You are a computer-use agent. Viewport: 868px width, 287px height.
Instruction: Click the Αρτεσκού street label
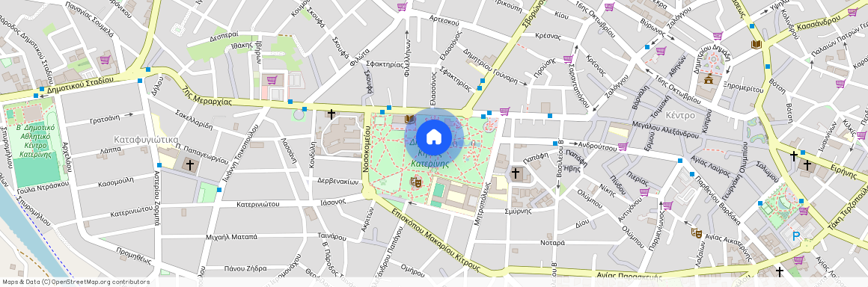pyautogui.click(x=444, y=22)
